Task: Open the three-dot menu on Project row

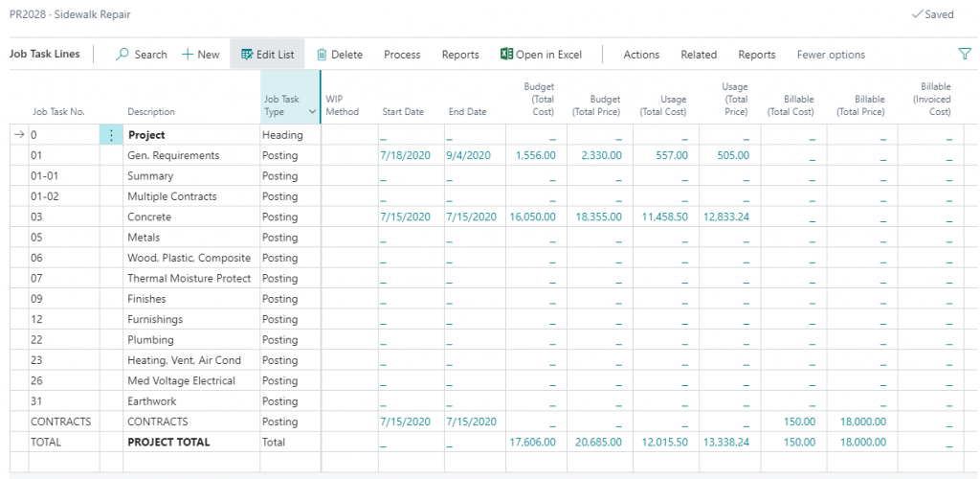Action: [x=111, y=134]
